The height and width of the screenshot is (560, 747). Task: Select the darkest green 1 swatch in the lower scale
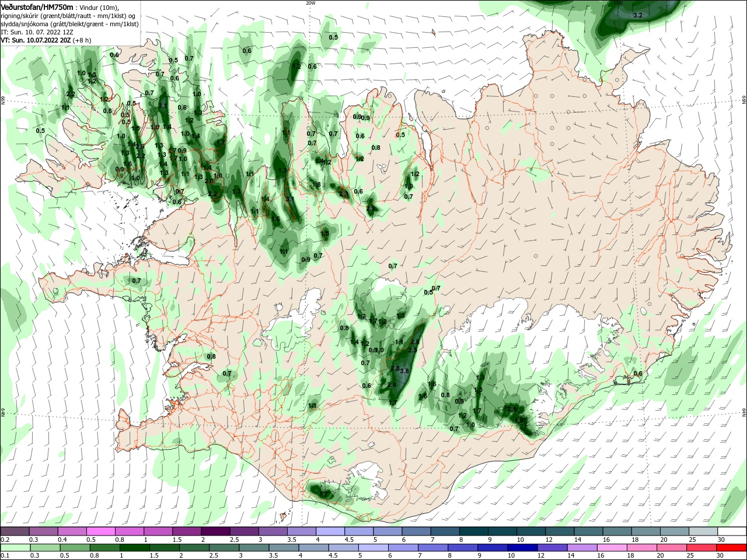click(x=134, y=548)
